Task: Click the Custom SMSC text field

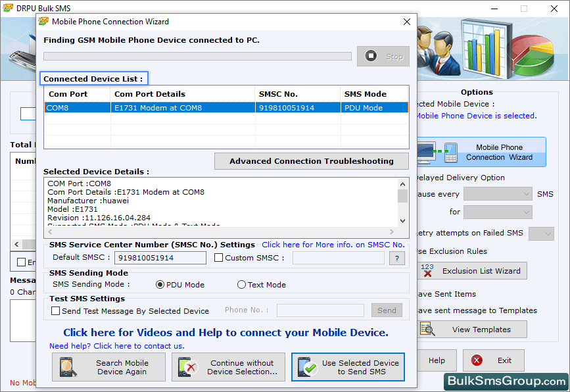Action: [x=338, y=258]
